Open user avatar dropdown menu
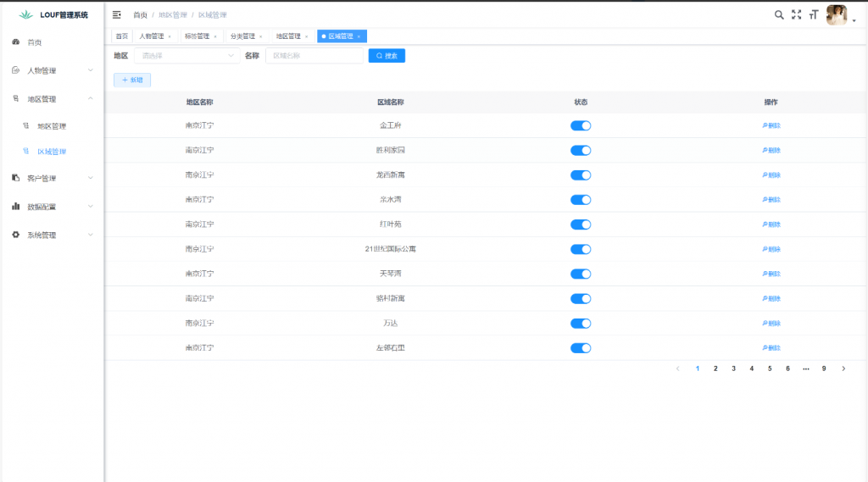 pos(839,15)
